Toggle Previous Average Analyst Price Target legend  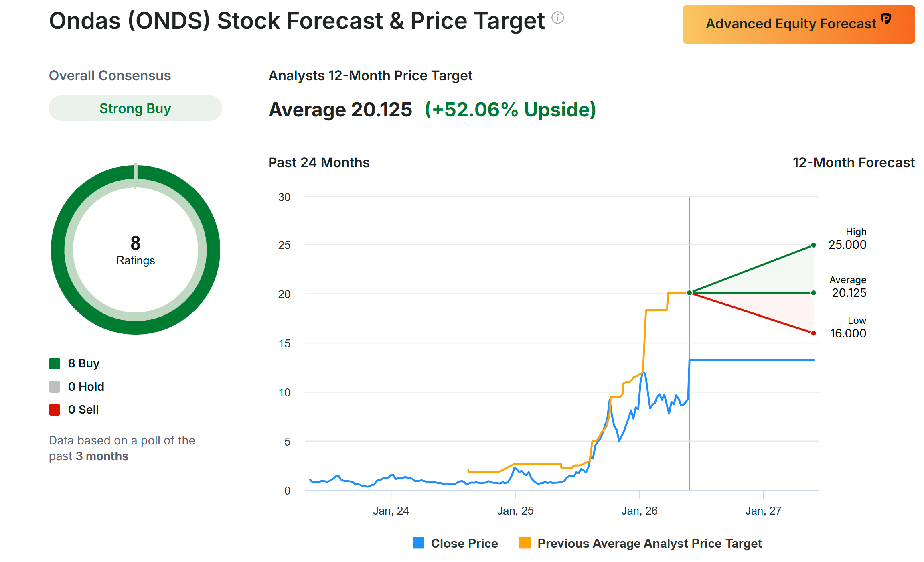click(x=640, y=543)
